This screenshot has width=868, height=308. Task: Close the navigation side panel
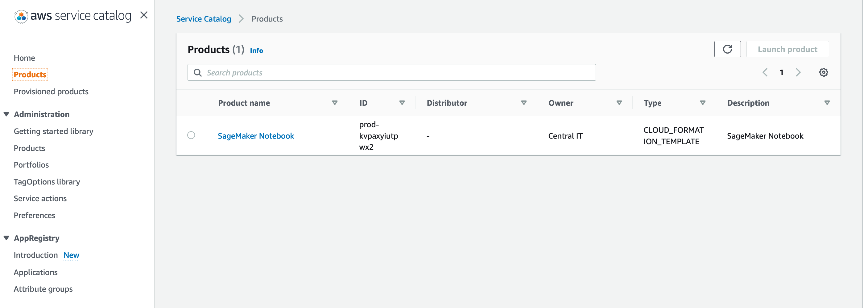[144, 15]
